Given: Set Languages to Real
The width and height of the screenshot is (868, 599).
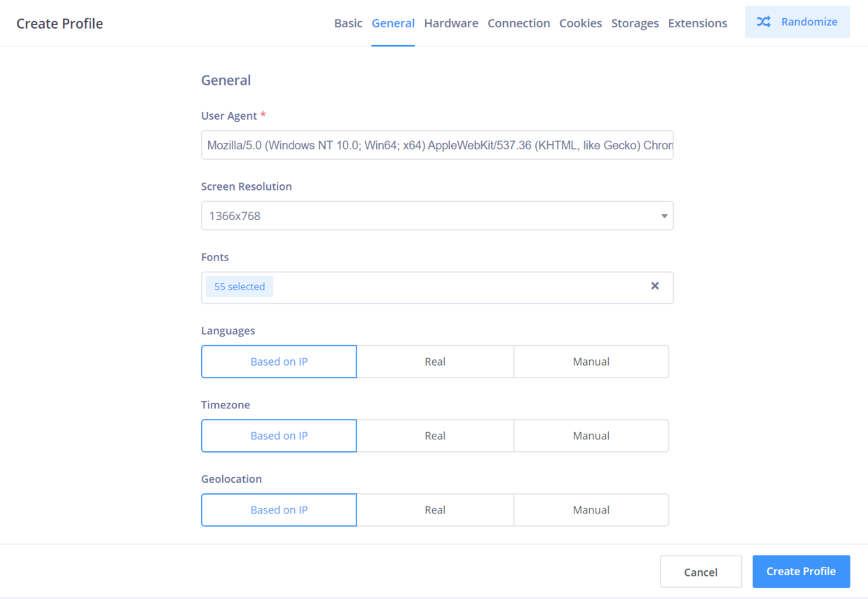Looking at the screenshot, I should pyautogui.click(x=435, y=362).
